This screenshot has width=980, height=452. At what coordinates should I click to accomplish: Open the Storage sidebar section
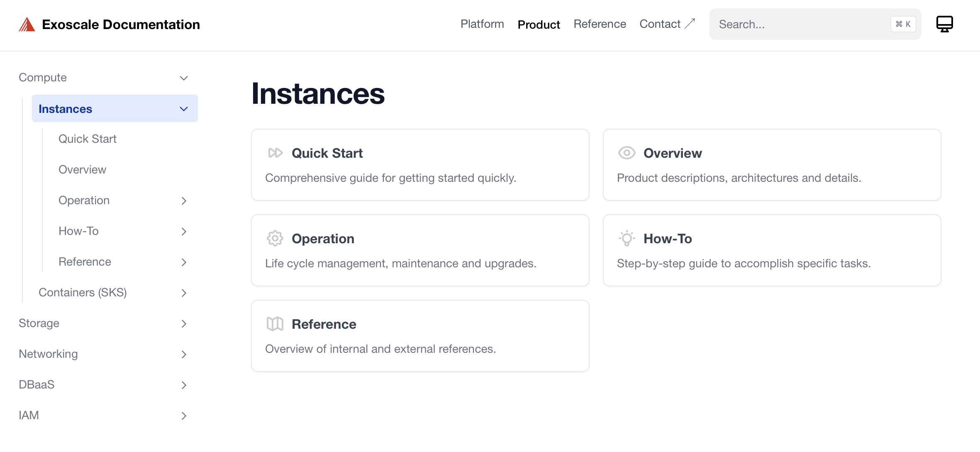[x=39, y=323]
